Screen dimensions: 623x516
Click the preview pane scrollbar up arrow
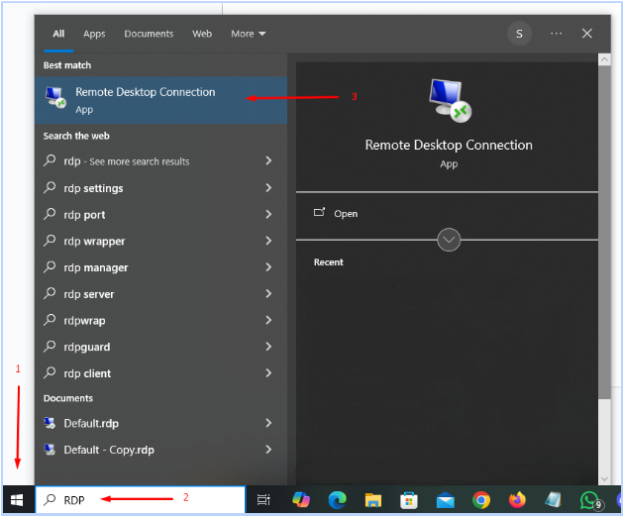[604, 60]
